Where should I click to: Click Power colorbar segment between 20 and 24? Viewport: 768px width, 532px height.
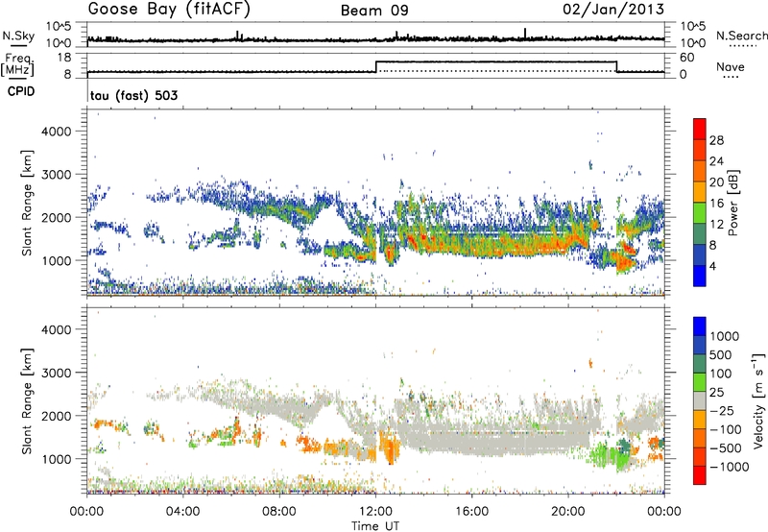pos(700,171)
